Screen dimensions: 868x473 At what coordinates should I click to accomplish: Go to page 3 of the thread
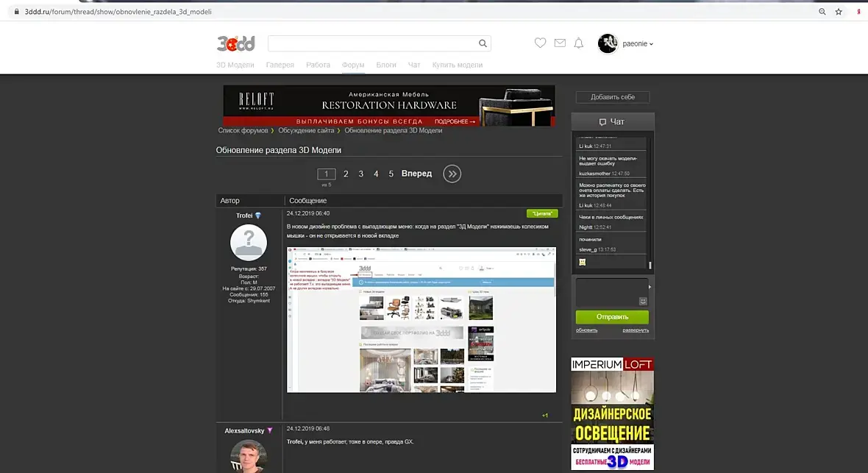361,174
